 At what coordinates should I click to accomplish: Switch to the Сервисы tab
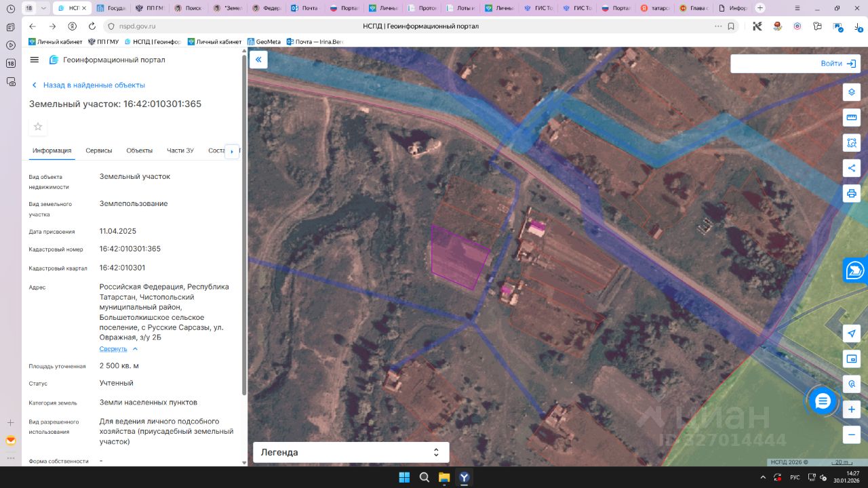pyautogui.click(x=99, y=150)
